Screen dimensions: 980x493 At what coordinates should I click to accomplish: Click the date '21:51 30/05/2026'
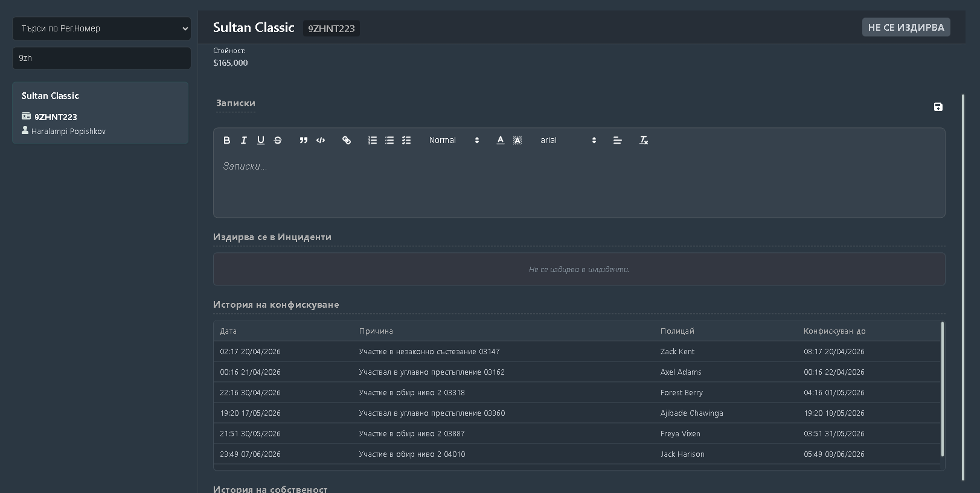(250, 434)
